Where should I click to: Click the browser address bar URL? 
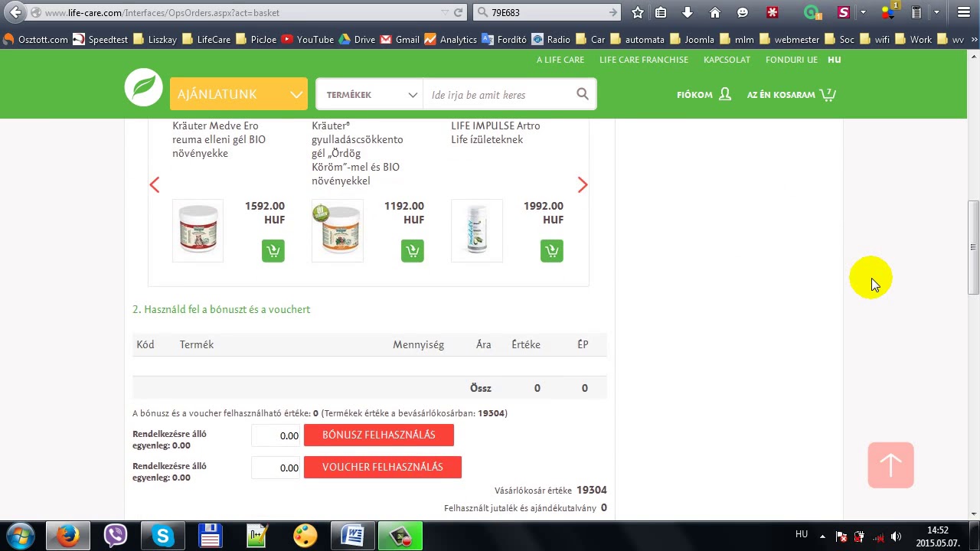click(x=162, y=12)
